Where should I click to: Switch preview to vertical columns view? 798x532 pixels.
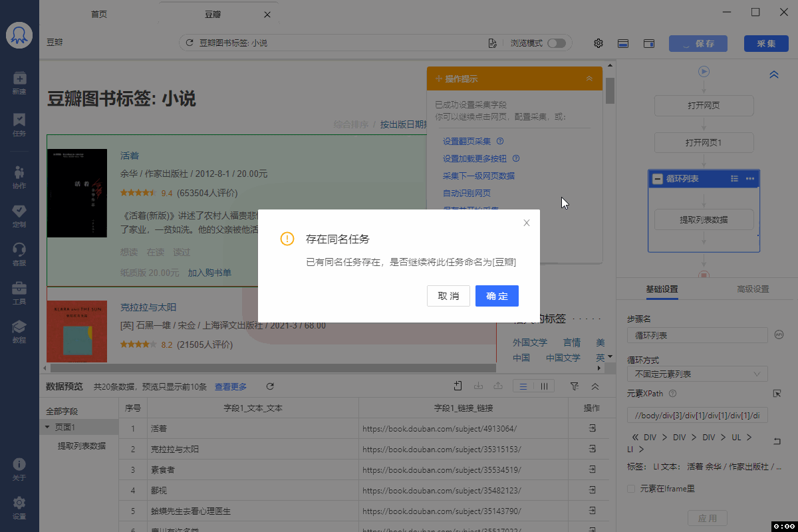(544, 386)
